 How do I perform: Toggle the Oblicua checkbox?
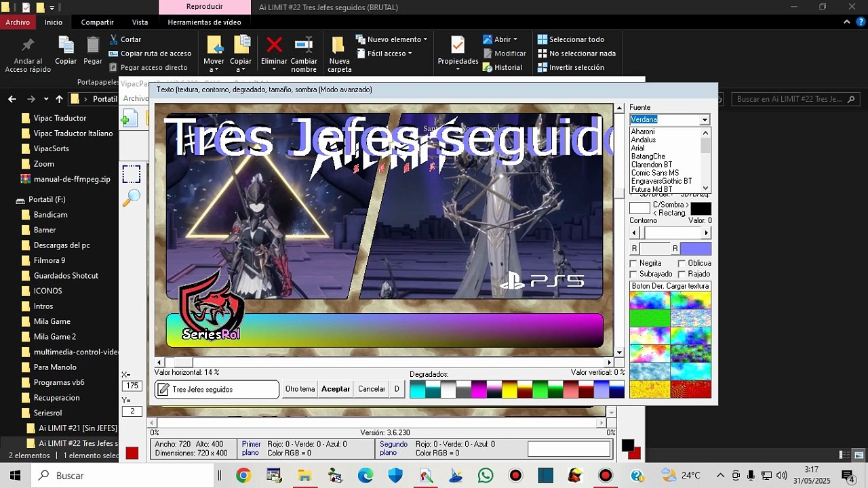pos(682,263)
